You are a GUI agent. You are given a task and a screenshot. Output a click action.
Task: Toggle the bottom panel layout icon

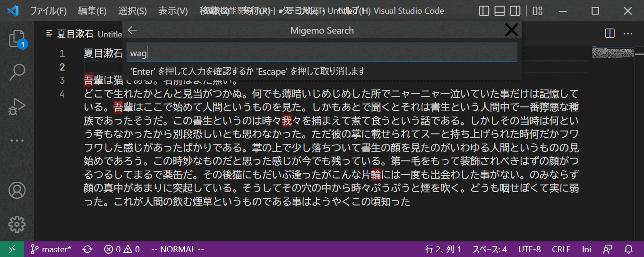[x=499, y=10]
